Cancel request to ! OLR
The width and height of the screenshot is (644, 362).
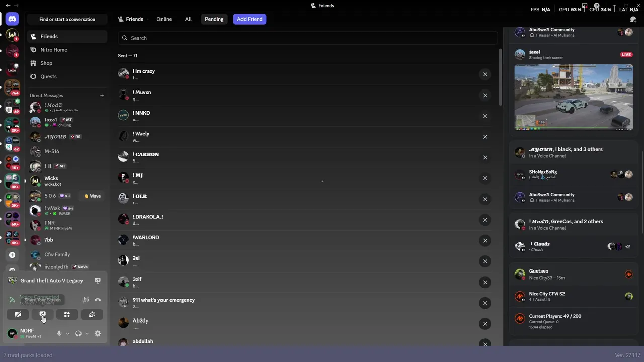point(485,199)
